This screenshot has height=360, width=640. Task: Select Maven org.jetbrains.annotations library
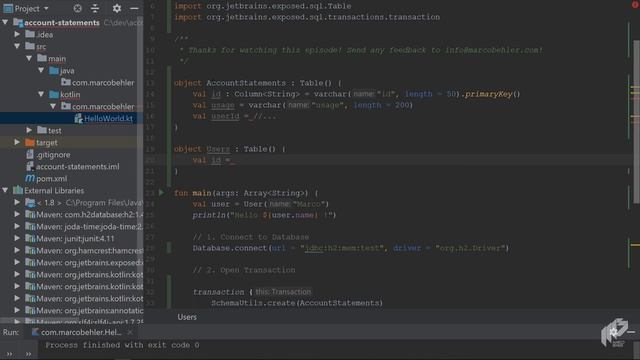click(89, 311)
